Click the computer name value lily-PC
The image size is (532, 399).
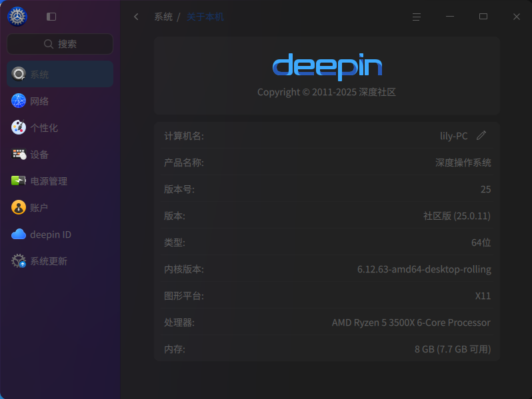click(x=453, y=136)
